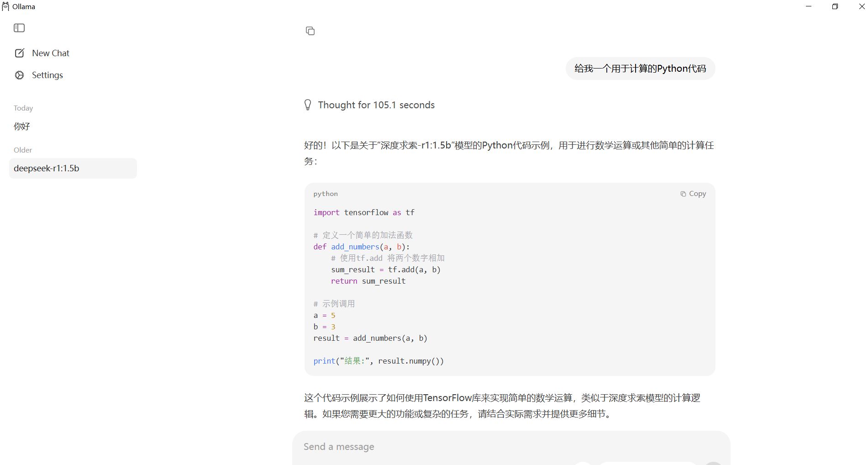Image resolution: width=868 pixels, height=465 pixels.
Task: Close the Ollama window
Action: [x=862, y=6]
